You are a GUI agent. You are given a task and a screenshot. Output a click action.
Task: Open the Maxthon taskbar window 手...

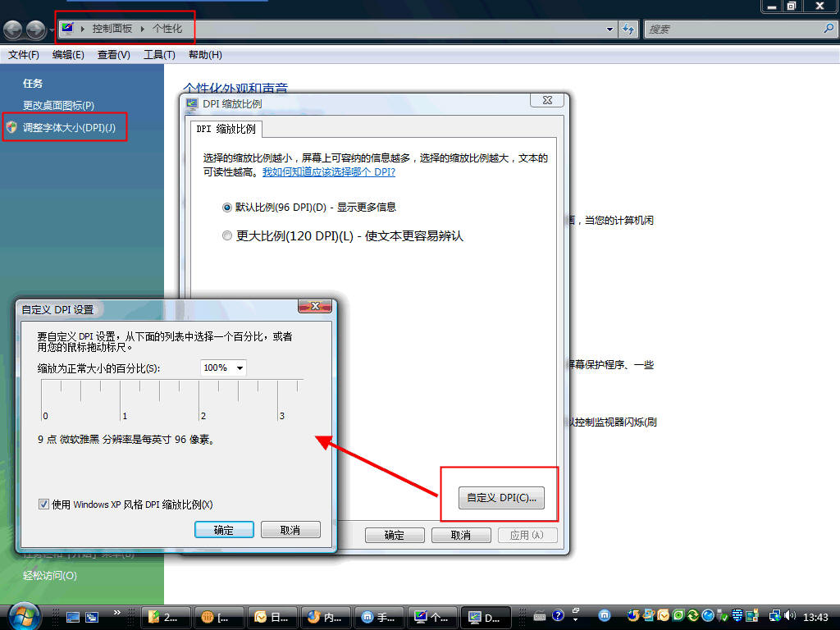coord(379,617)
